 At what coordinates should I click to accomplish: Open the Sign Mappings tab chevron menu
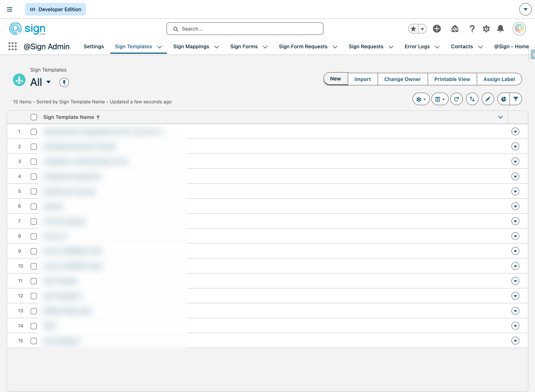pos(216,47)
